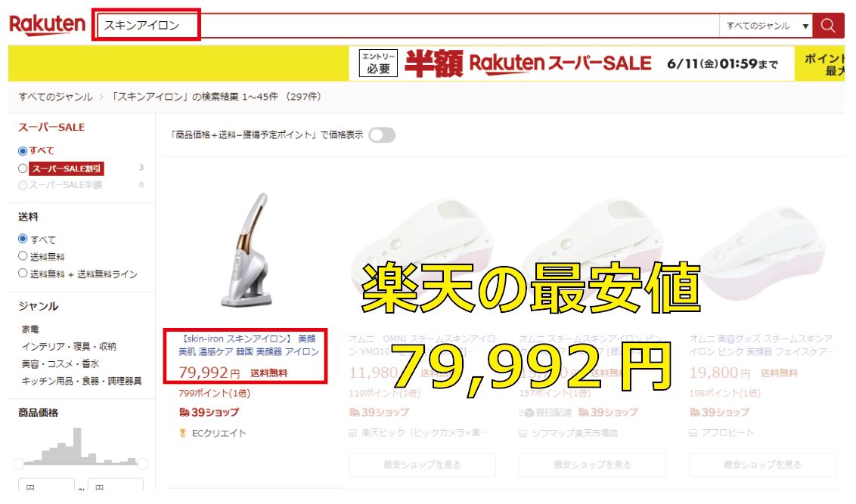The height and width of the screenshot is (504, 856).
Task: Open the skin-iron product image
Action: pyautogui.click(x=247, y=250)
